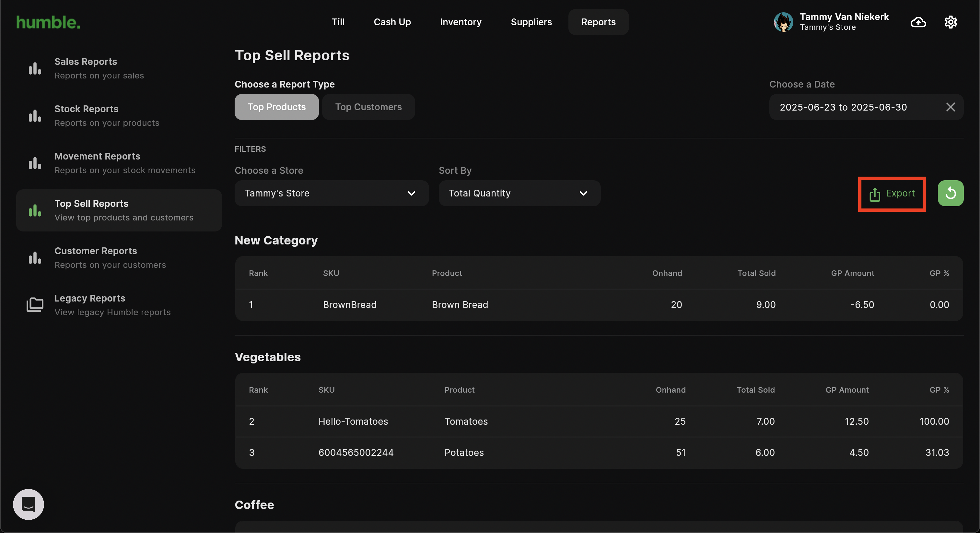
Task: Select the Reports tab
Action: click(599, 22)
